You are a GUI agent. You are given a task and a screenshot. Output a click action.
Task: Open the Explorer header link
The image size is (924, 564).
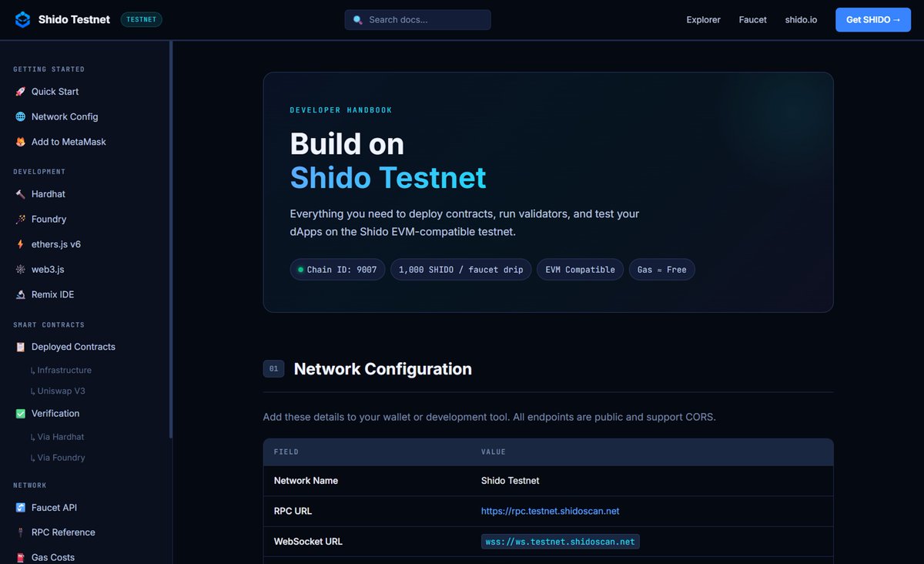[704, 20]
